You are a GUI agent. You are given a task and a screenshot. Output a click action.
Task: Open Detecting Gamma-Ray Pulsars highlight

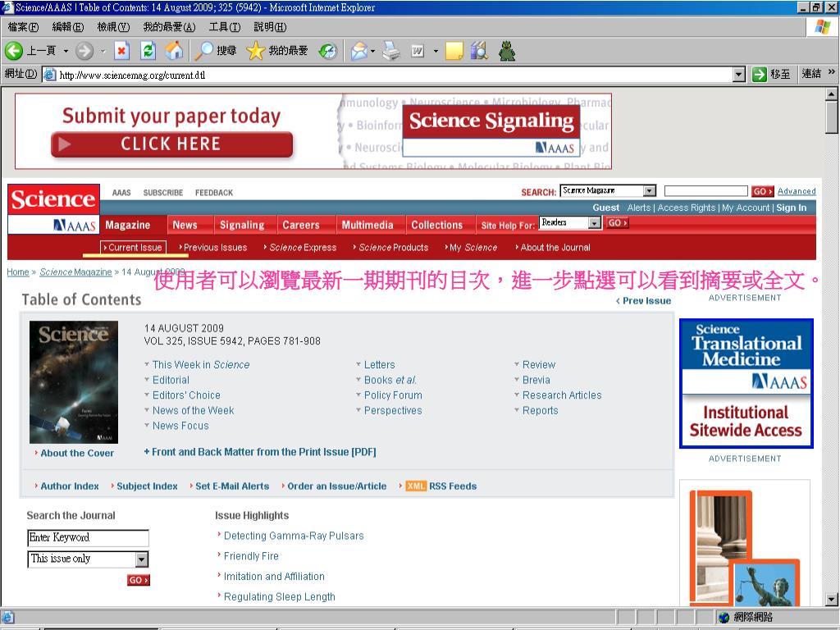[294, 536]
